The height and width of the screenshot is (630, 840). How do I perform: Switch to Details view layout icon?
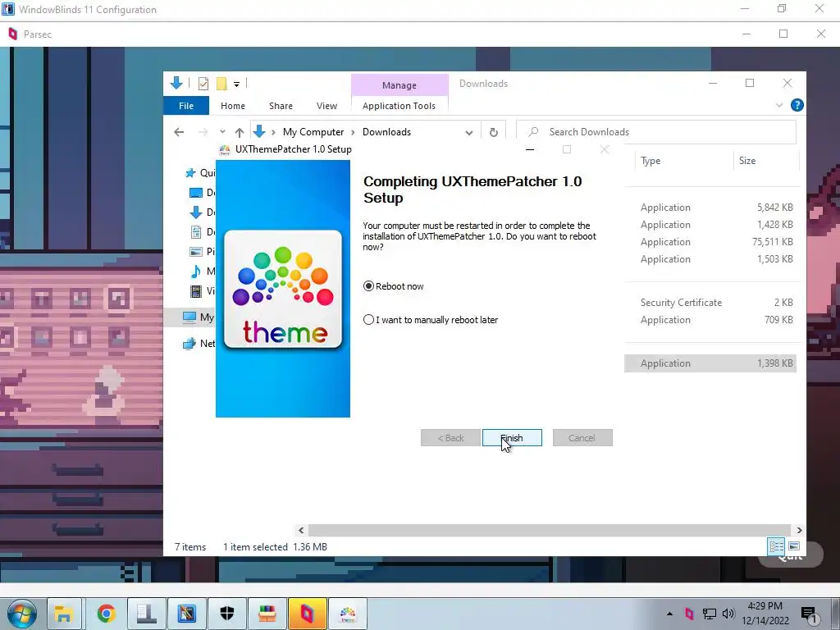pos(776,546)
